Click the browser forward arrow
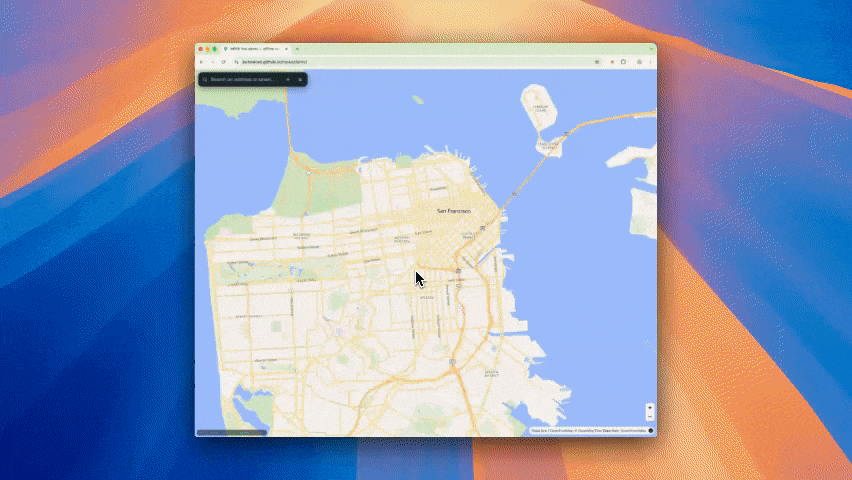 coord(213,62)
